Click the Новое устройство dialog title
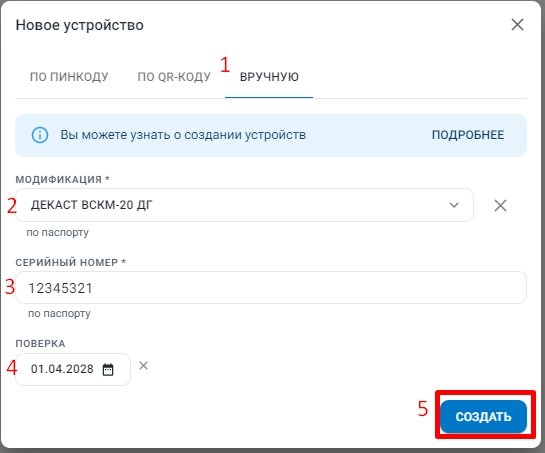 pyautogui.click(x=80, y=25)
